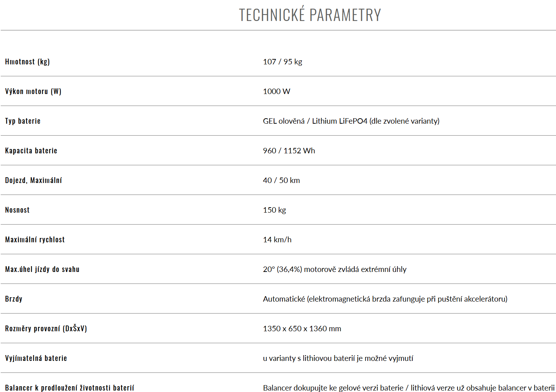Click the 1350 x 650 x 1360 mm value
Screen dimensions: 556x392
(x=302, y=329)
